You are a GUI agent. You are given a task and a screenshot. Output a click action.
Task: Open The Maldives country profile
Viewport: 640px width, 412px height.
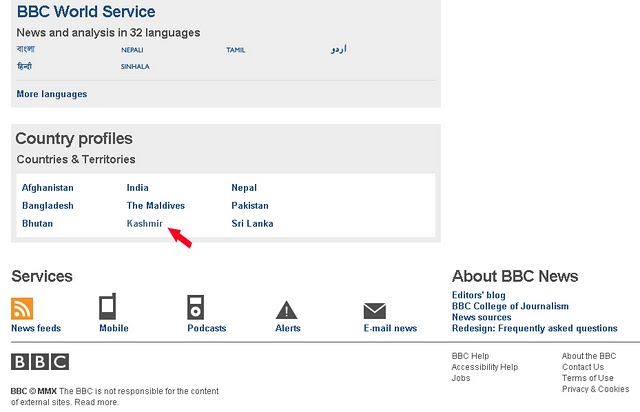click(156, 206)
